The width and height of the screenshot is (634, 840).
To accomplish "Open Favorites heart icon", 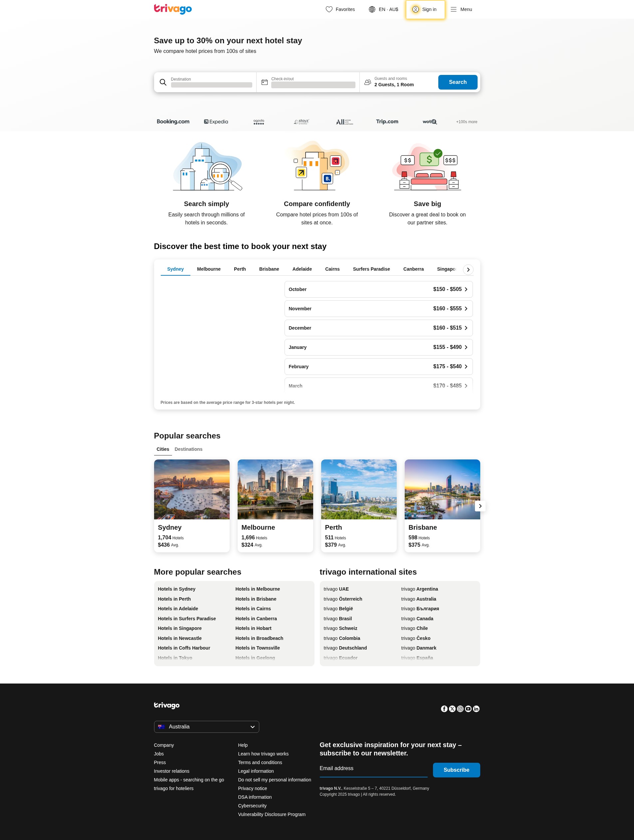I will 329,9.
